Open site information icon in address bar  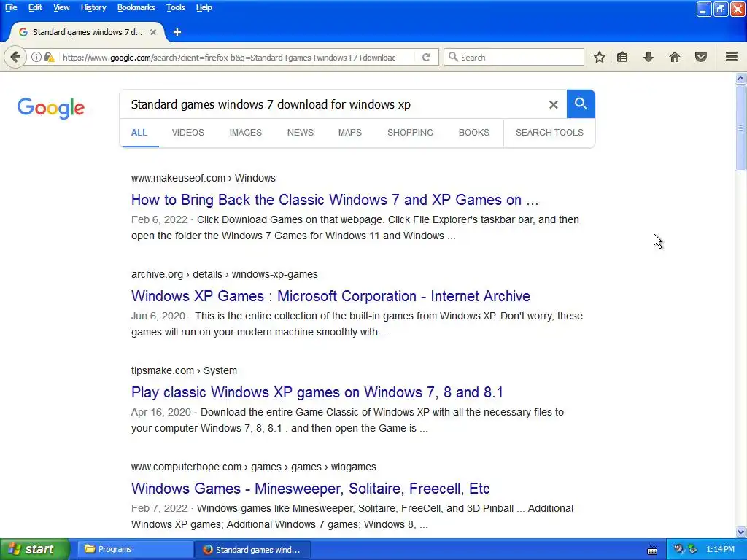[36, 57]
